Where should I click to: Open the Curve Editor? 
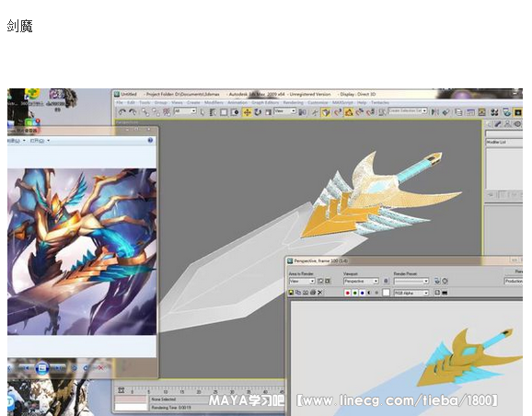click(x=470, y=112)
